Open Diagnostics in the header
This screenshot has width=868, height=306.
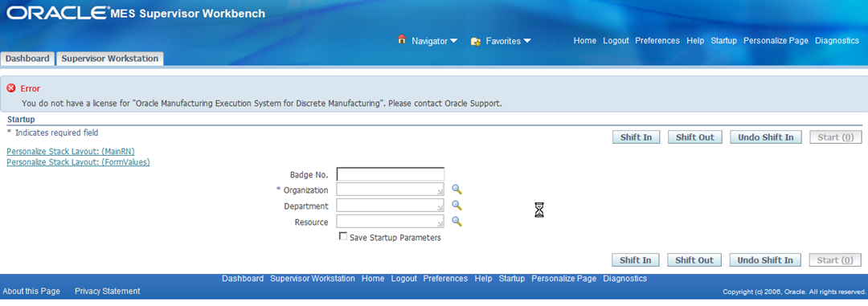pyautogui.click(x=837, y=41)
